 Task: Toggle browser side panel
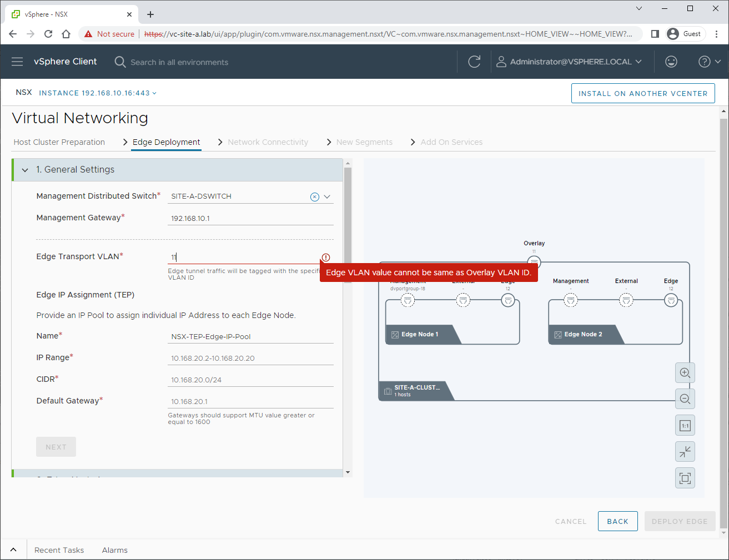pyautogui.click(x=655, y=34)
